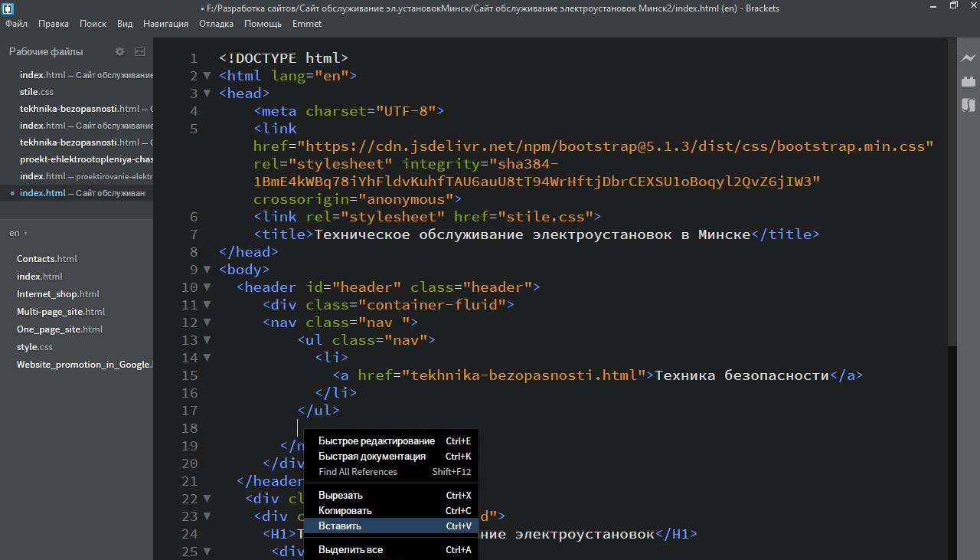Open stile.css from working files
The width and height of the screenshot is (980, 560).
[36, 92]
